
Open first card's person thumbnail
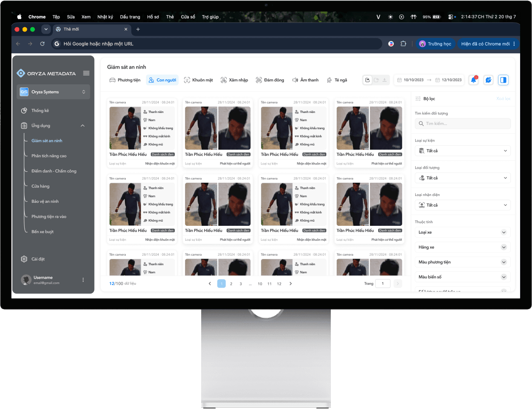[125, 128]
